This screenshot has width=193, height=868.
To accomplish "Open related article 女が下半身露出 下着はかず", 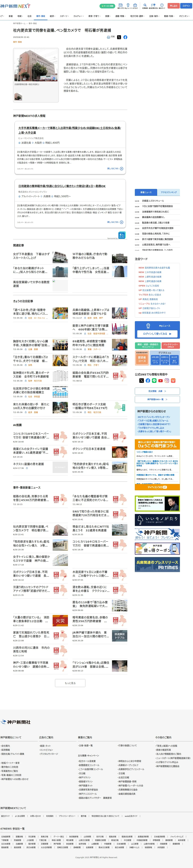I will pos(31,256).
